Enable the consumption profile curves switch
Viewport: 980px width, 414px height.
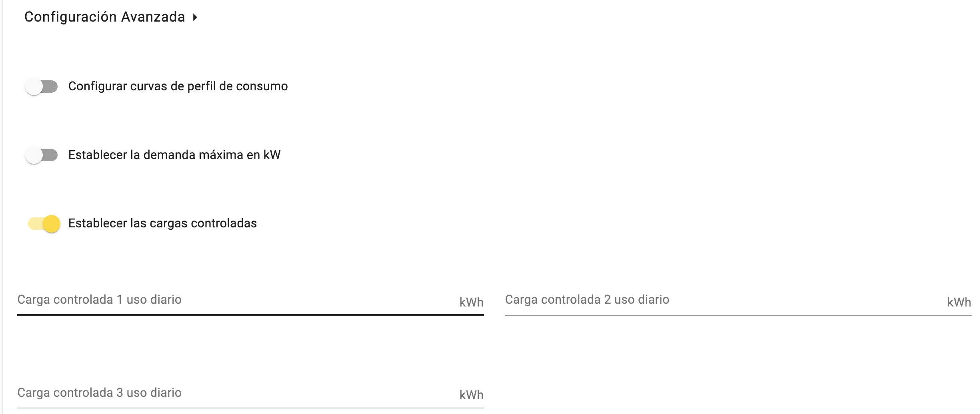[42, 86]
